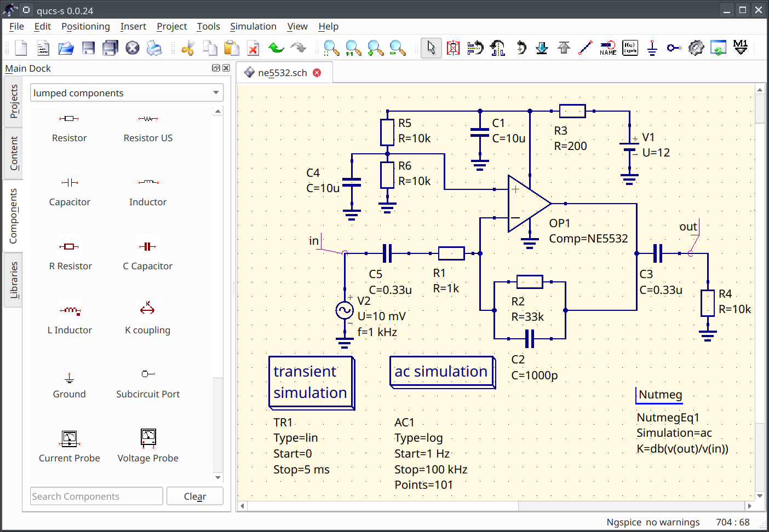Open the Insert menu
The width and height of the screenshot is (769, 532).
coord(133,26)
